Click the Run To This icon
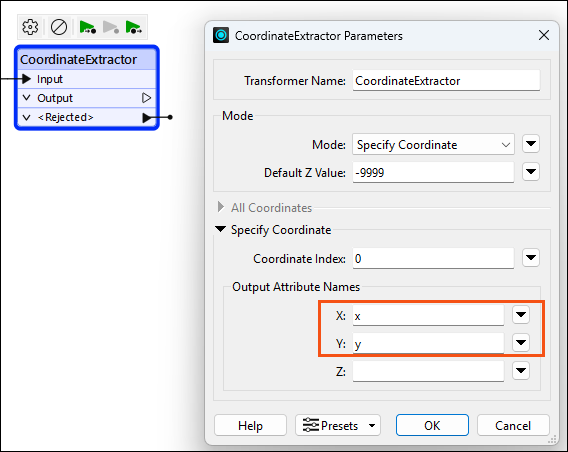Image resolution: width=568 pixels, height=452 pixels. coord(88,28)
